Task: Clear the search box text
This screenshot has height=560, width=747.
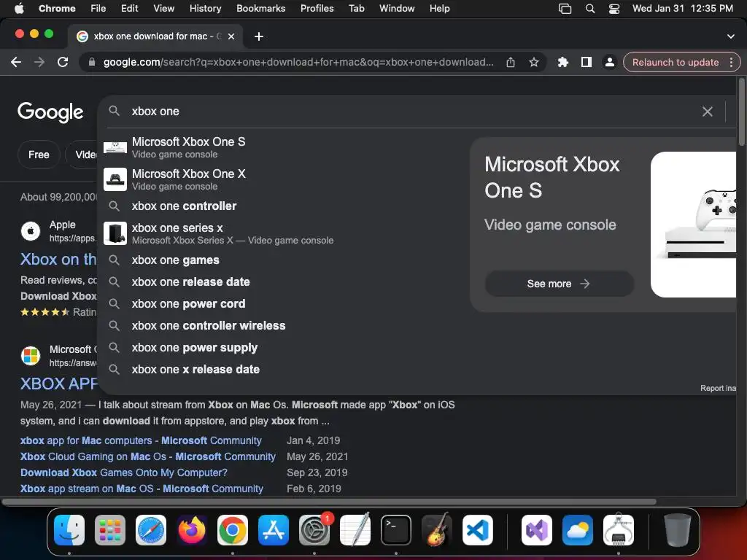Action: (708, 112)
